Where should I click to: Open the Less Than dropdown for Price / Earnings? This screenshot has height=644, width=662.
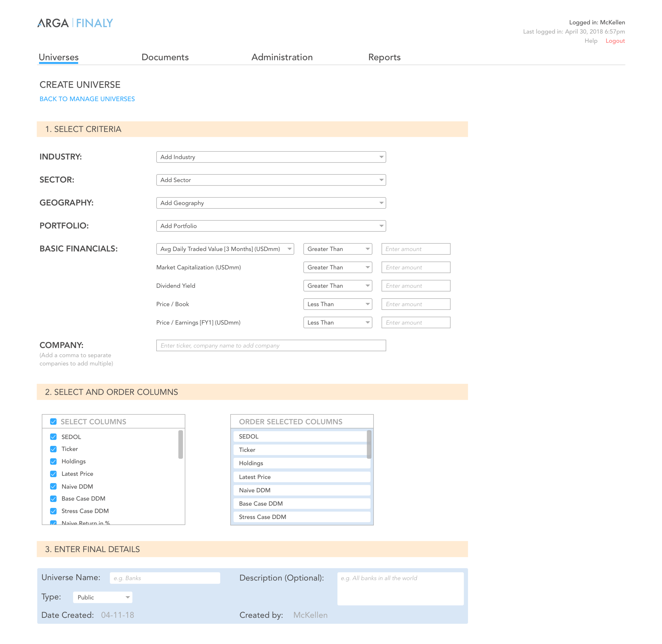pos(338,323)
